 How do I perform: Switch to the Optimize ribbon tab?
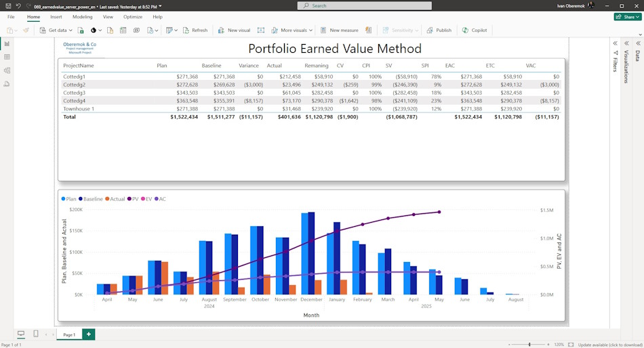tap(133, 17)
